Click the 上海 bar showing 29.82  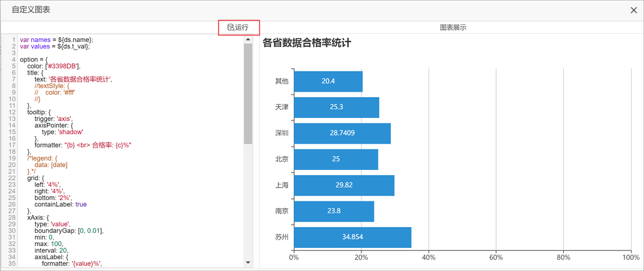coord(344,185)
